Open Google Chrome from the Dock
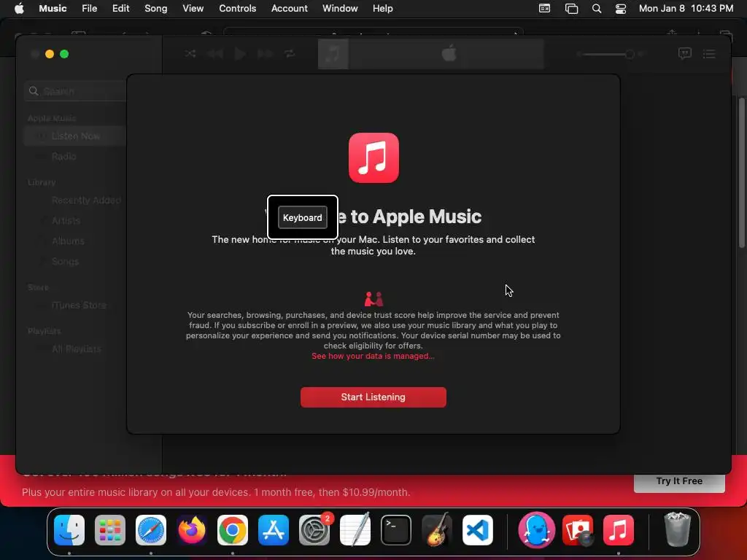The width and height of the screenshot is (747, 560). coord(233,530)
